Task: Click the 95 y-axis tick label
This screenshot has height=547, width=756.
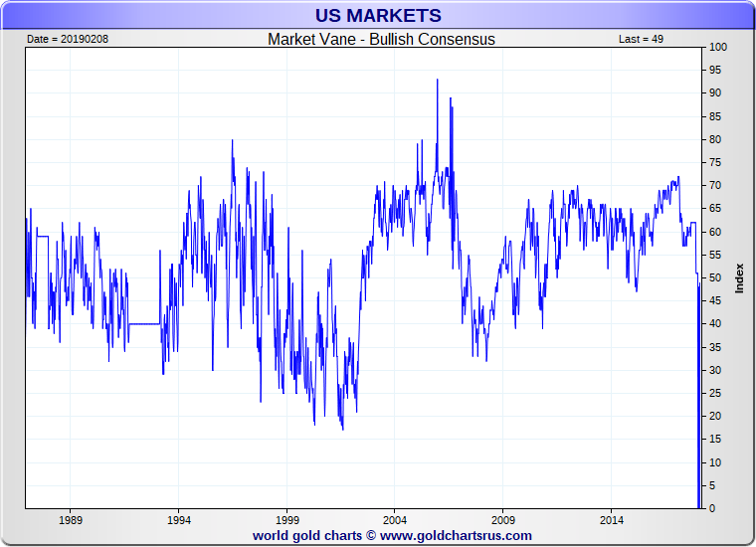Action: pyautogui.click(x=715, y=70)
